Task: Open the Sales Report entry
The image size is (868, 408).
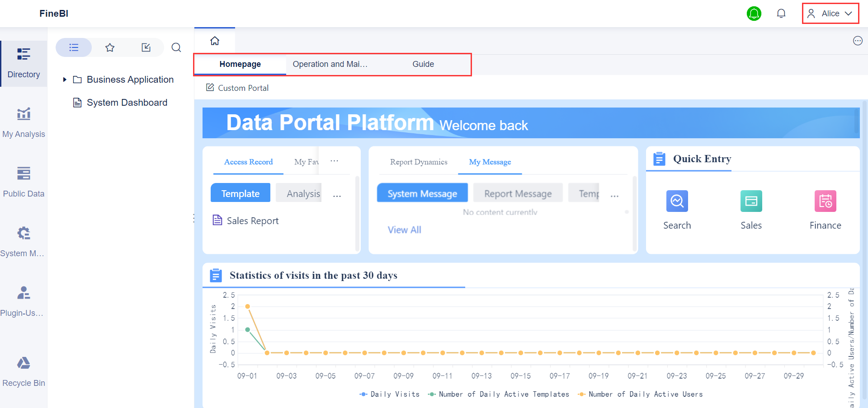Action: tap(252, 220)
